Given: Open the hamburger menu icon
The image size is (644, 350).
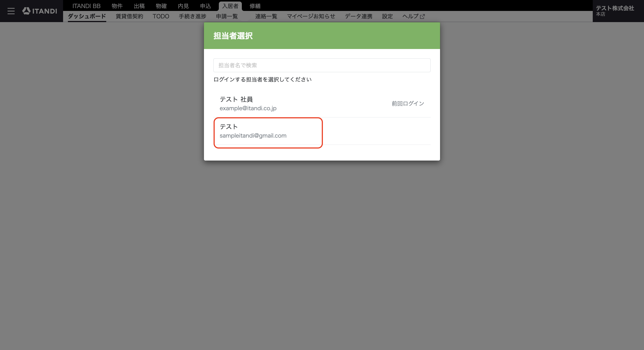Looking at the screenshot, I should [x=11, y=11].
